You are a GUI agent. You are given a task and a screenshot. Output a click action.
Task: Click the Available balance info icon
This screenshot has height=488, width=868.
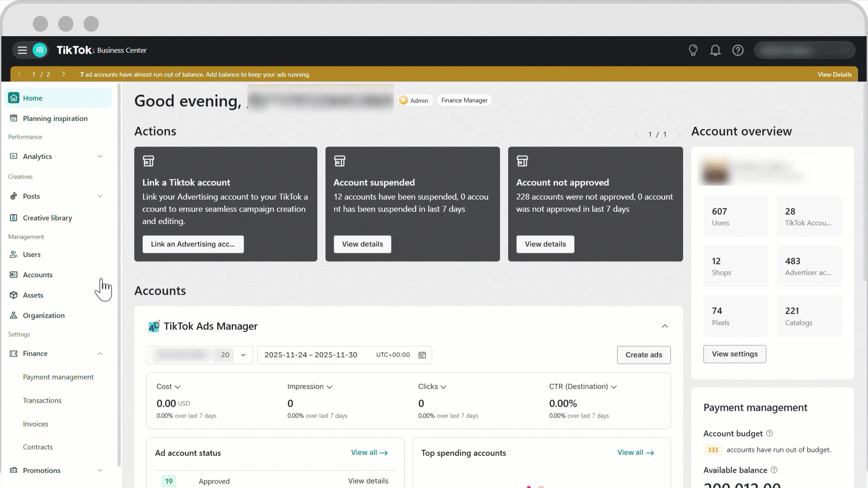pos(774,470)
